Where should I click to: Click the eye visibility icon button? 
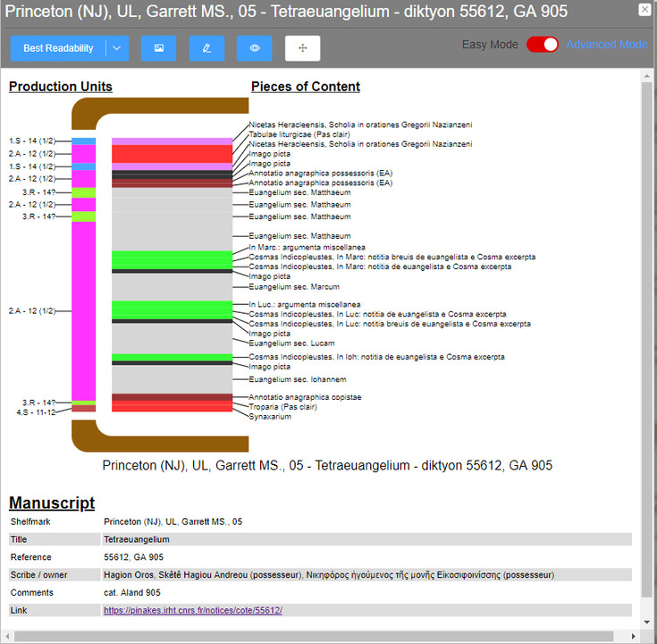(x=255, y=48)
